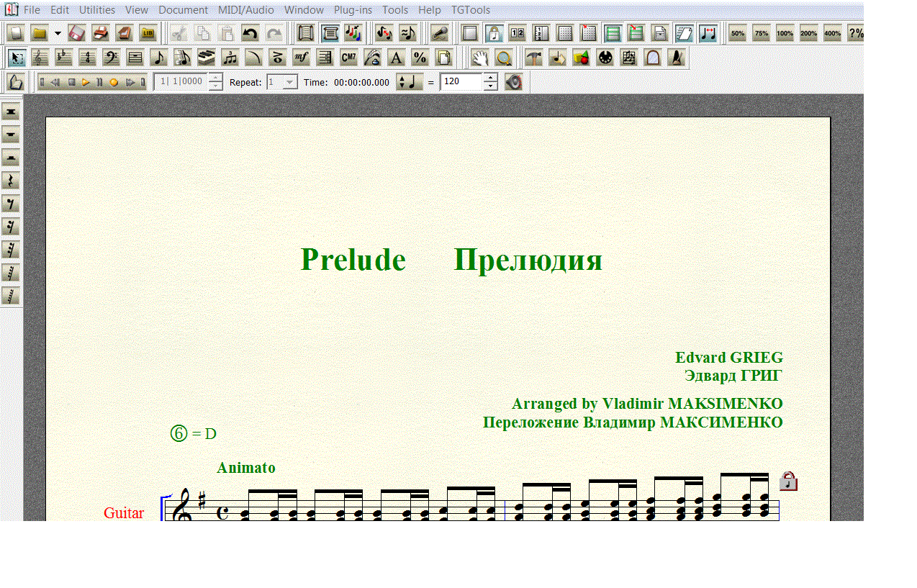Select the Selection tool arrow icon

(17, 58)
